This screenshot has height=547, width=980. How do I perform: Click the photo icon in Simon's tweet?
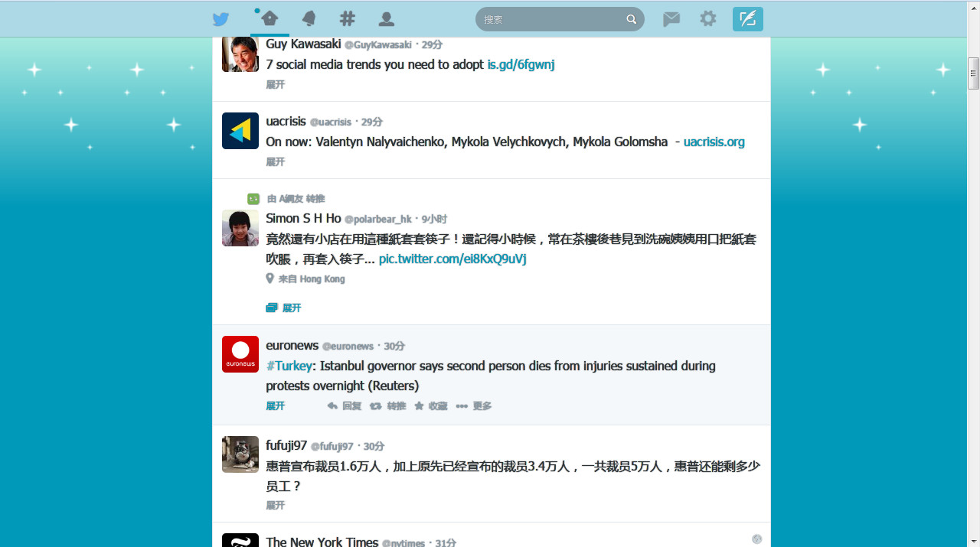pyautogui.click(x=272, y=308)
